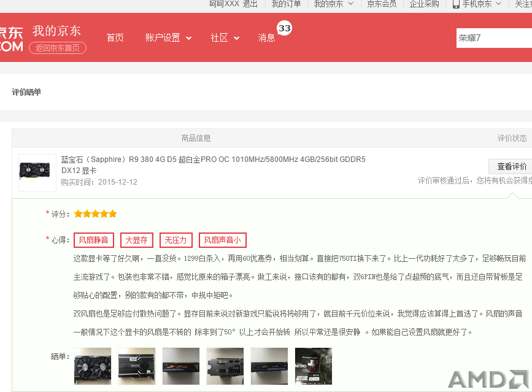Open 京东会员 link

[382, 4]
